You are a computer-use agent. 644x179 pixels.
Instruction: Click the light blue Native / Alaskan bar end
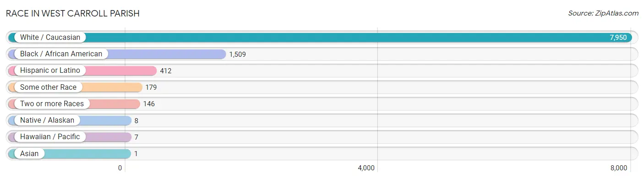coord(127,120)
